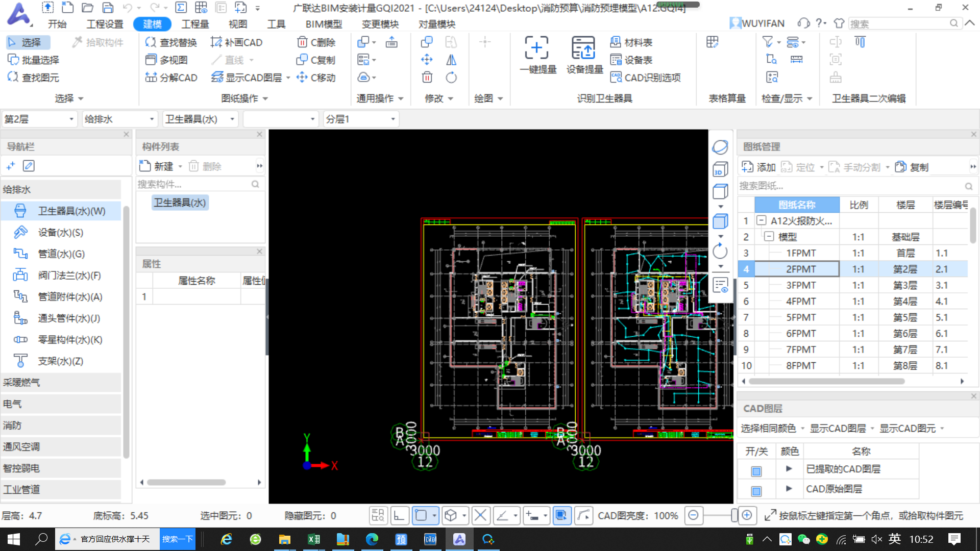This screenshot has height=551, width=980.
Task: Expand the 显示CAD图层 ribbon dropdown arrow
Action: coord(288,78)
